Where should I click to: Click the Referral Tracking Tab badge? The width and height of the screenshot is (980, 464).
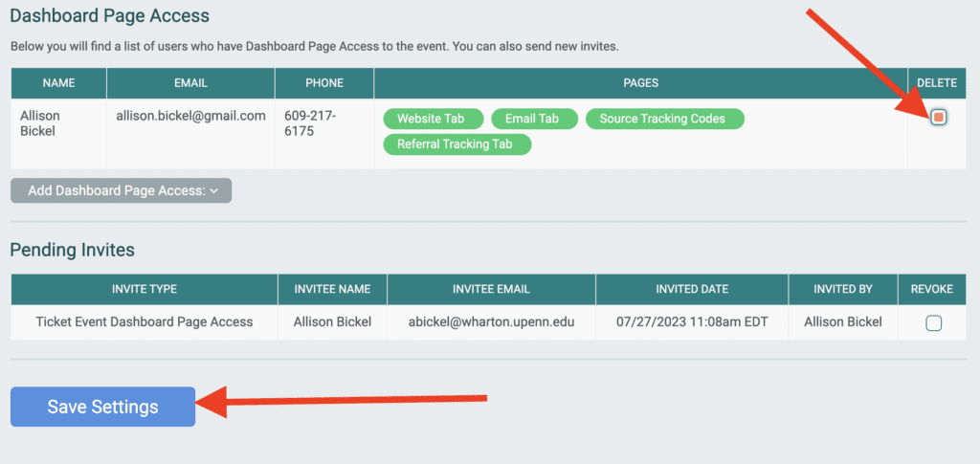[x=457, y=144]
